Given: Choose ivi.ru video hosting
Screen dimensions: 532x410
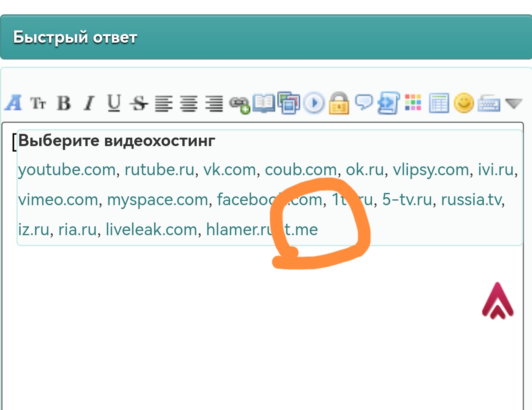Looking at the screenshot, I should [496, 170].
